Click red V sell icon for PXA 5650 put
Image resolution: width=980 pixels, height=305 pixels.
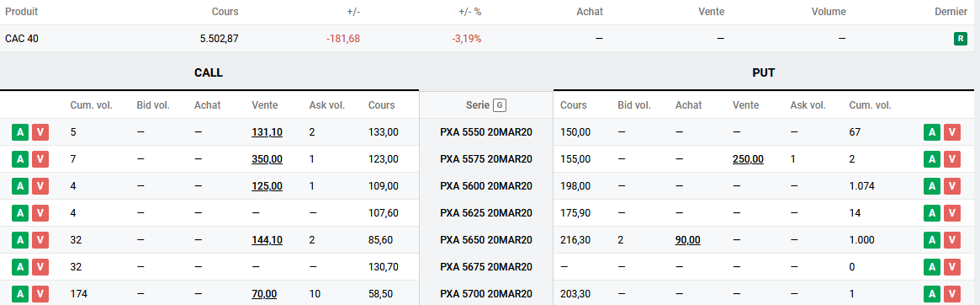pyautogui.click(x=952, y=240)
